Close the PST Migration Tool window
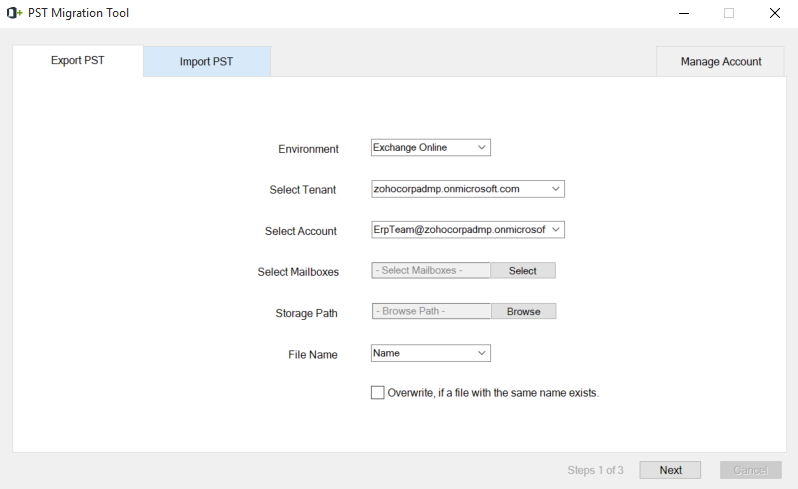This screenshot has height=489, width=798. [x=775, y=13]
